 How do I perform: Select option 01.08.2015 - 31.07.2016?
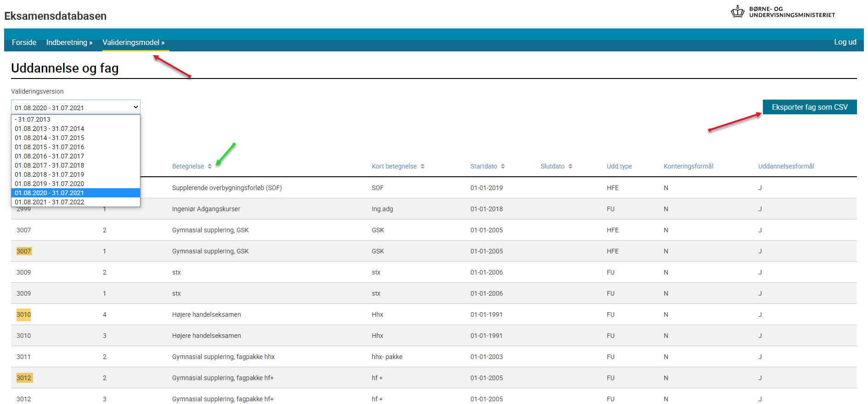[76, 147]
